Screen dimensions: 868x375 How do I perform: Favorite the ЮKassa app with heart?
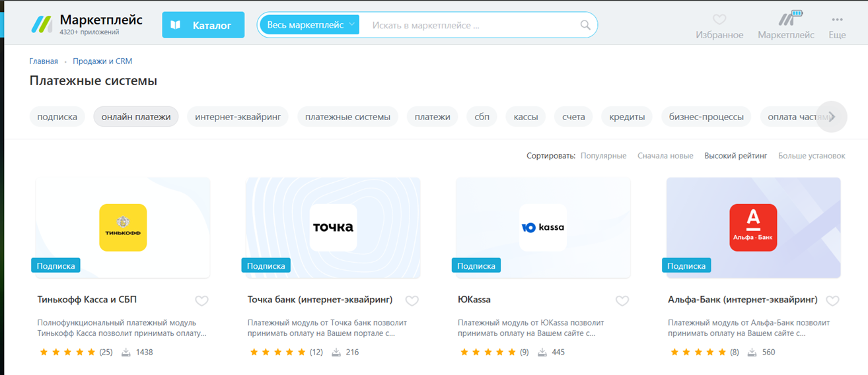[622, 301]
